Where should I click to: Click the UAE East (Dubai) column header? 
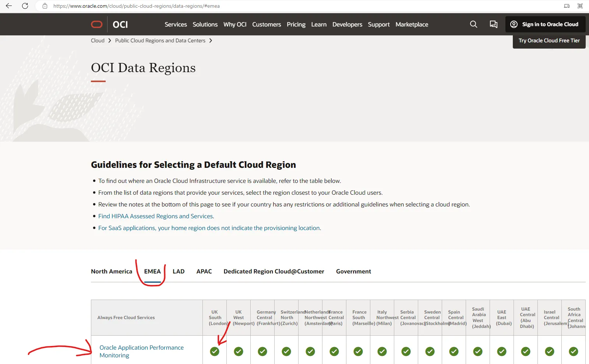(x=502, y=318)
